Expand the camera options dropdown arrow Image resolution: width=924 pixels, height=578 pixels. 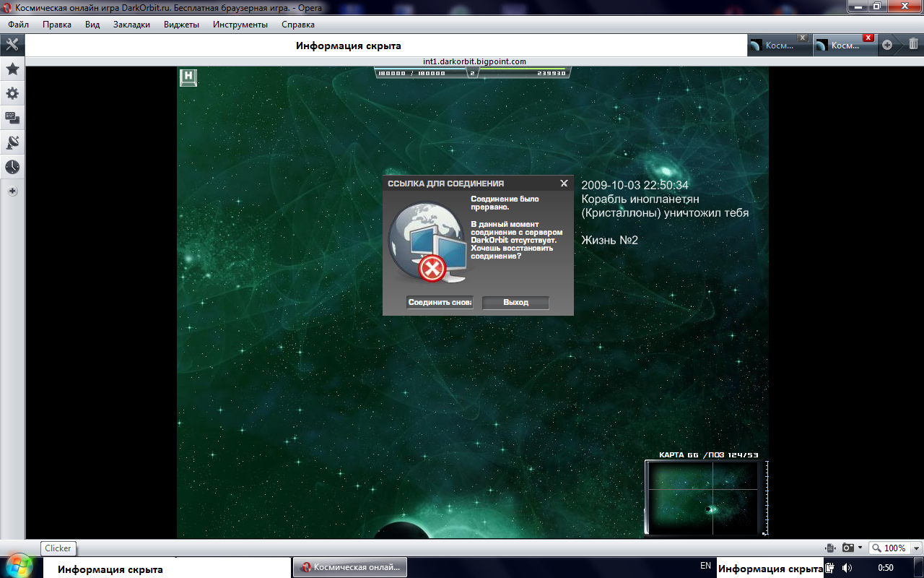(x=860, y=548)
